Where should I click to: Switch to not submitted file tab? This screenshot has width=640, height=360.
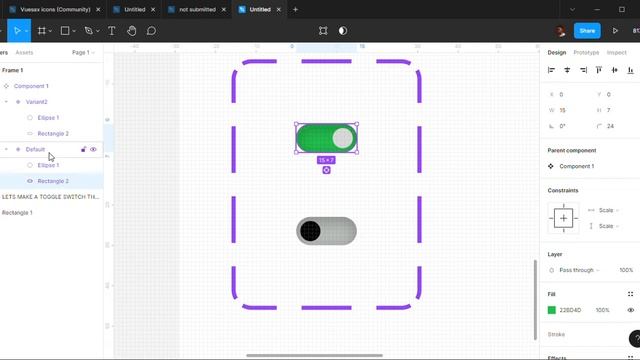(198, 9)
